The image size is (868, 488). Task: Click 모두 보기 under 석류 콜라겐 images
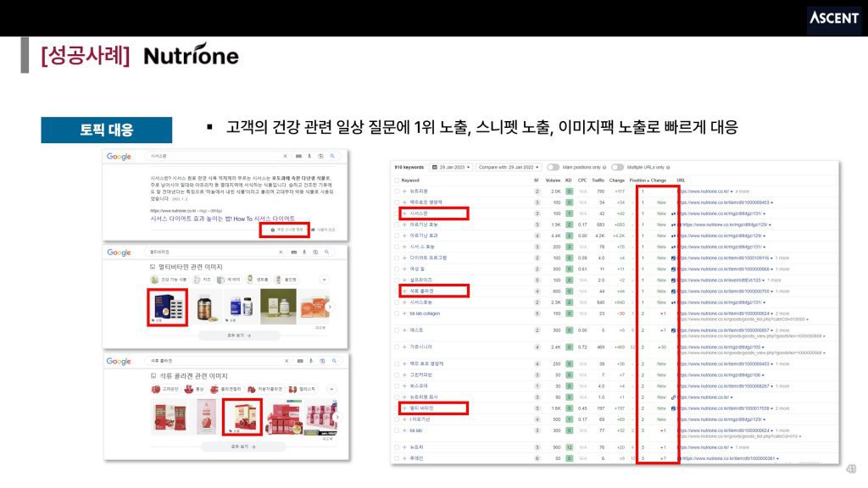coord(243,446)
